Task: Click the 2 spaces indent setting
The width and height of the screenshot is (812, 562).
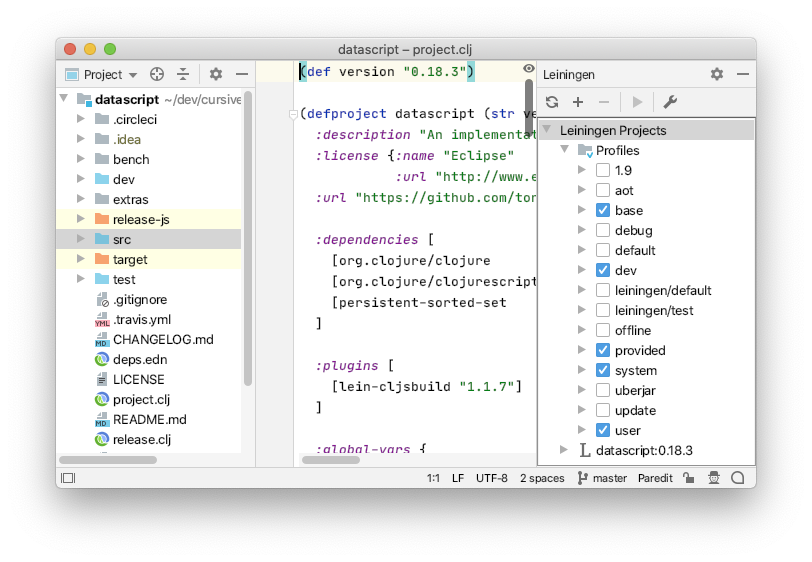Action: [542, 478]
